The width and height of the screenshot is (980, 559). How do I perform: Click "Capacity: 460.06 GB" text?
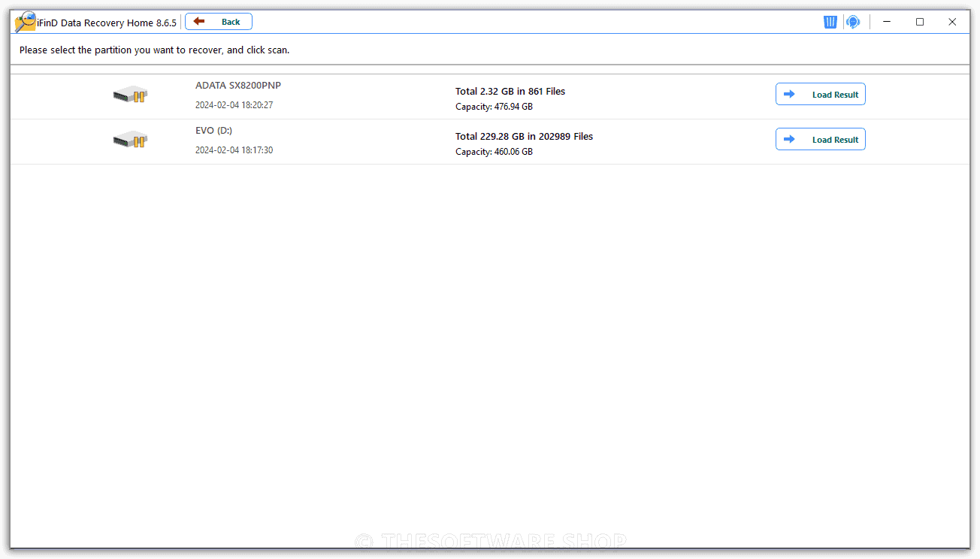click(494, 152)
